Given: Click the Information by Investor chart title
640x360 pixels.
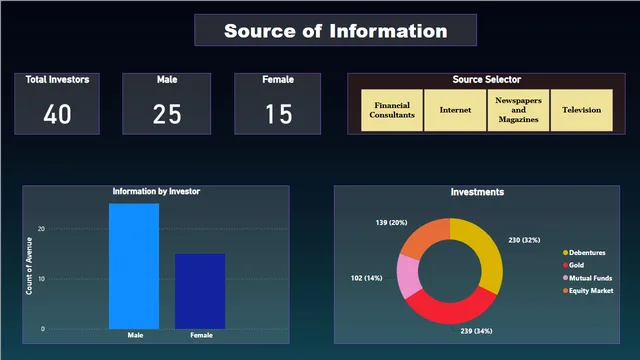Looking at the screenshot, I should tap(156, 191).
